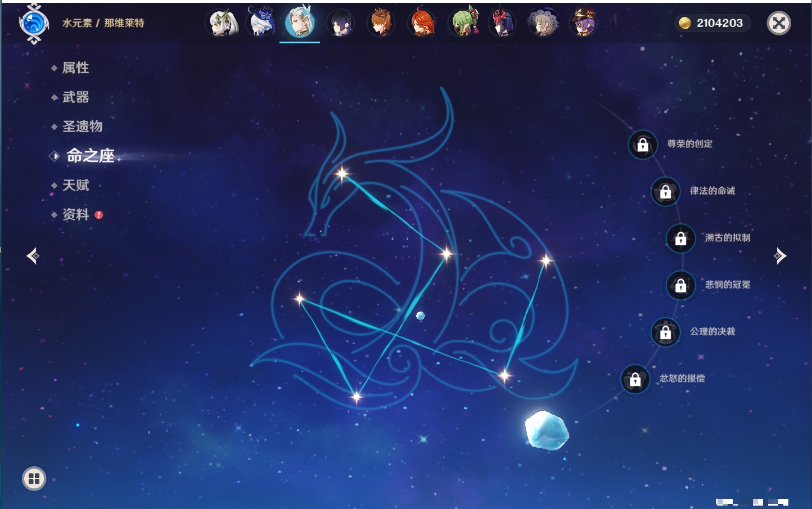Open the 圣遗物 artifacts tab

click(x=82, y=127)
